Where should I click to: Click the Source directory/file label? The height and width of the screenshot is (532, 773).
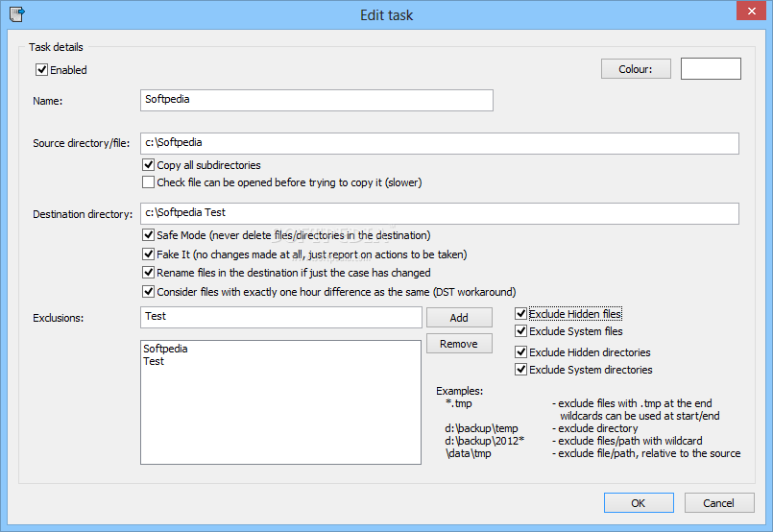click(x=82, y=143)
